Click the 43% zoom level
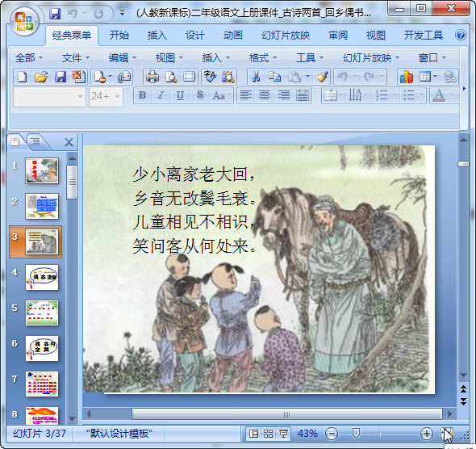This screenshot has height=449, width=476. pyautogui.click(x=307, y=434)
